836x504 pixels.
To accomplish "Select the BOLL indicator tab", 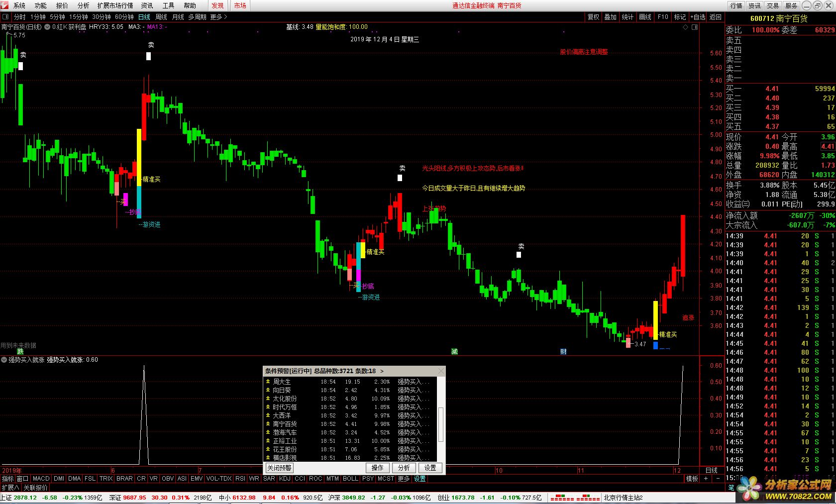I will (350, 479).
